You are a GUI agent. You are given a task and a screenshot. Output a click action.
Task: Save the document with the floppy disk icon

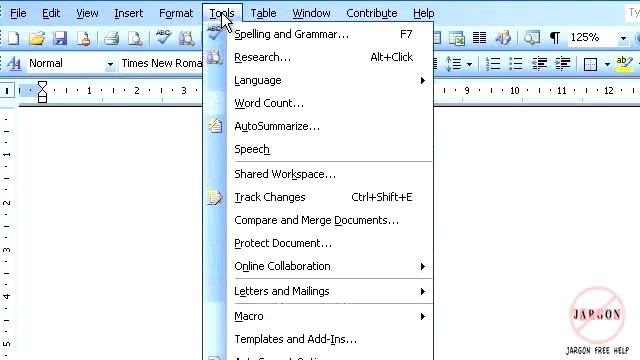tap(60, 38)
